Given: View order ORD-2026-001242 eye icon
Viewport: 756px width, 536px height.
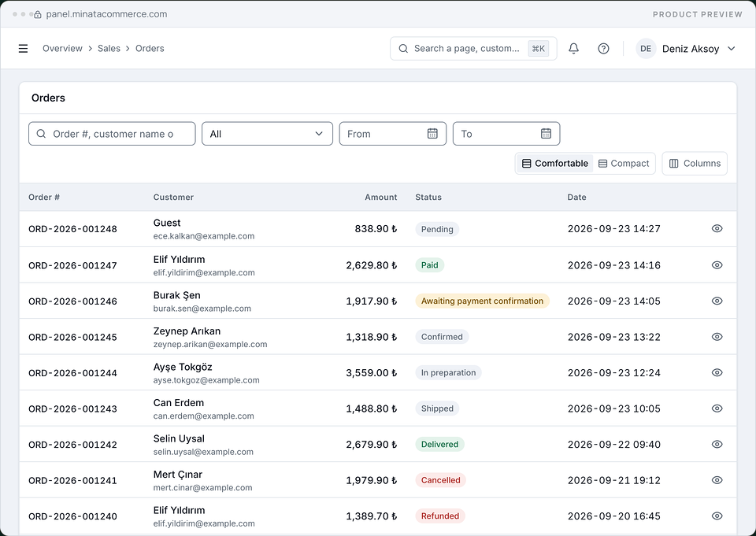Looking at the screenshot, I should pos(717,444).
